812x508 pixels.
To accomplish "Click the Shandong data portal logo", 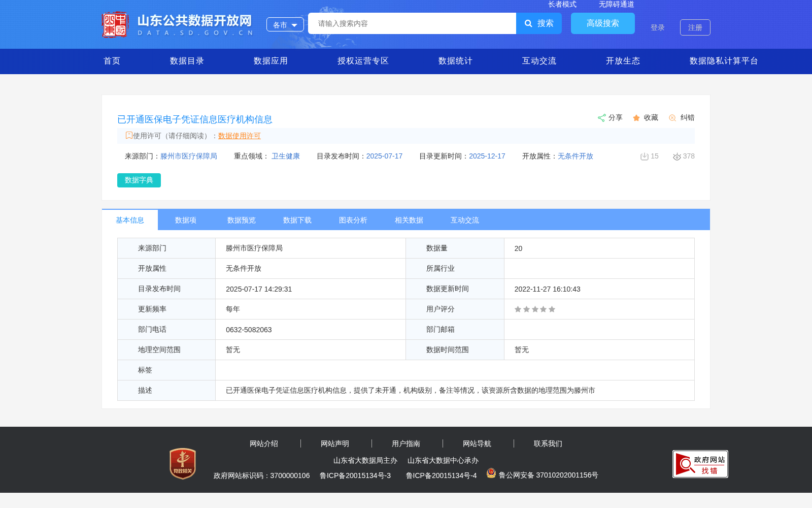I will (177, 24).
